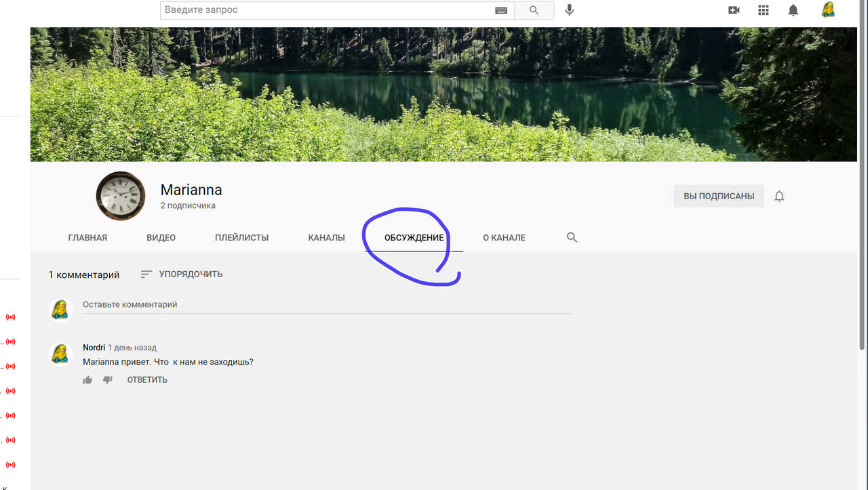
Task: Open account avatar menu in top bar
Action: (828, 9)
